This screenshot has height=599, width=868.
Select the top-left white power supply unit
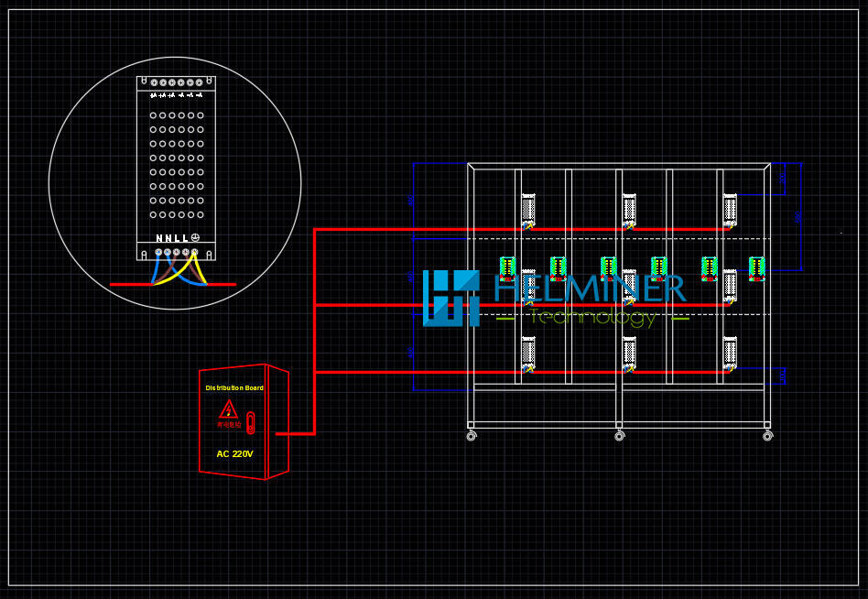click(x=528, y=209)
